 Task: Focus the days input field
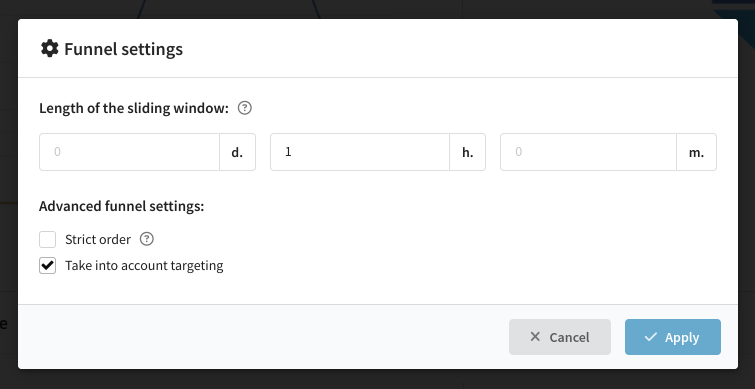tap(130, 152)
